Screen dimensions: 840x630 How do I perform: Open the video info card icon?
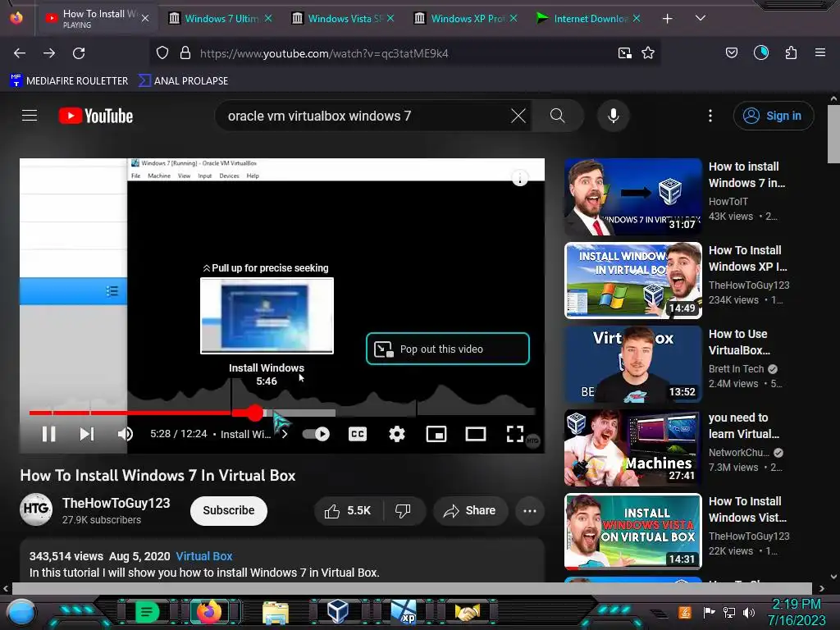tap(519, 178)
